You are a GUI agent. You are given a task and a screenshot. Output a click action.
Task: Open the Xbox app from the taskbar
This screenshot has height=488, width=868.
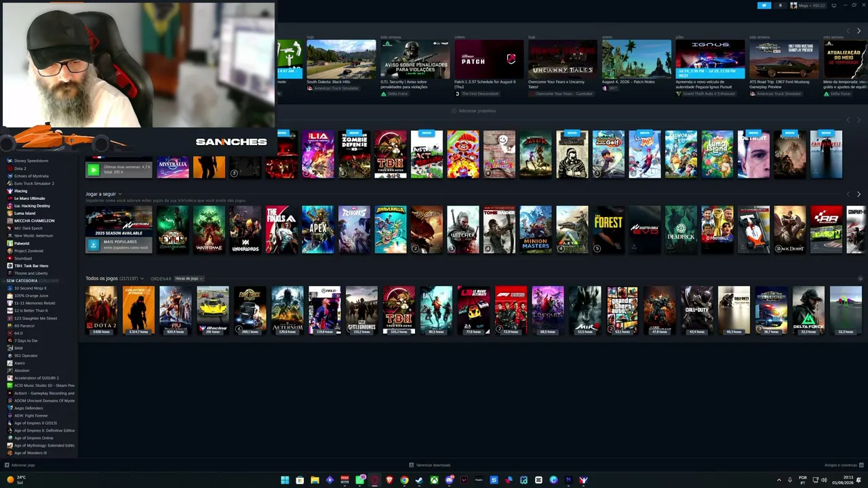coord(434,480)
